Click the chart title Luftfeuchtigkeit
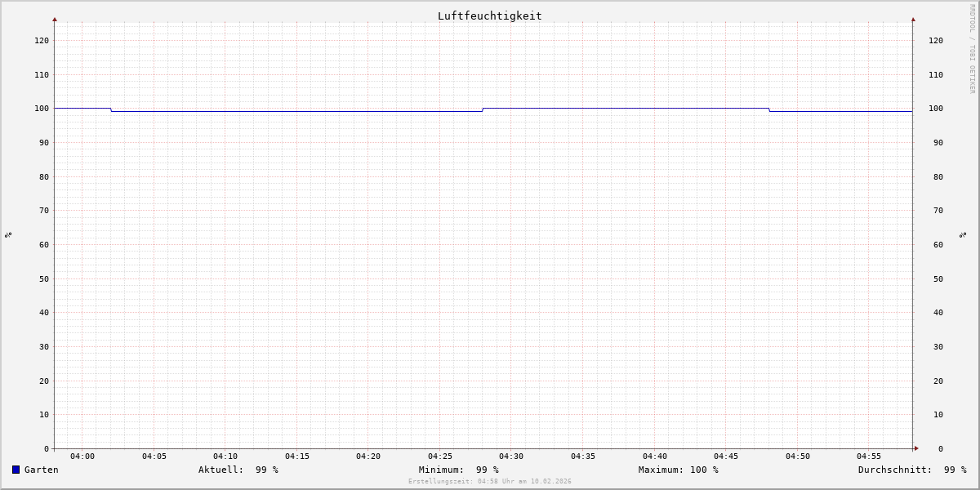 490,16
